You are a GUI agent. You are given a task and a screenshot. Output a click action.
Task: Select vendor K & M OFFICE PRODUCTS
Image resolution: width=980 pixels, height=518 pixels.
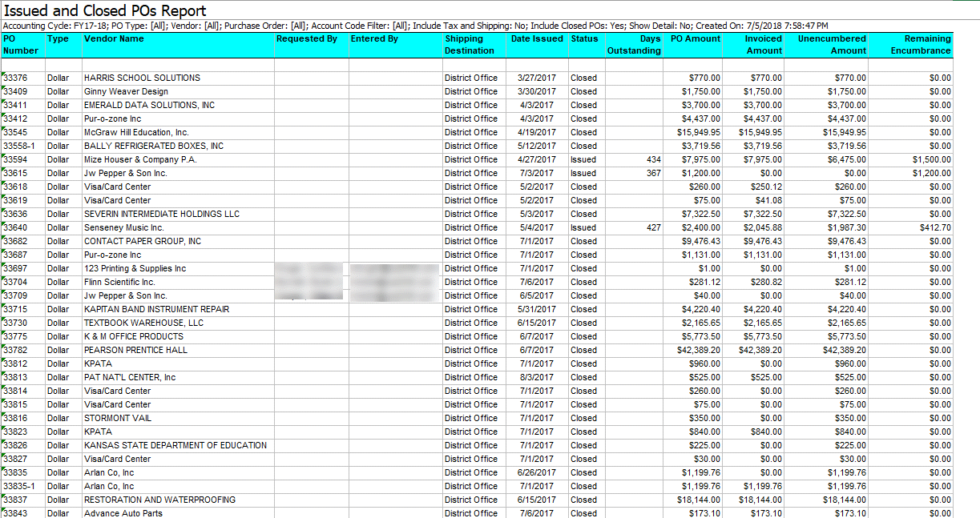(134, 337)
